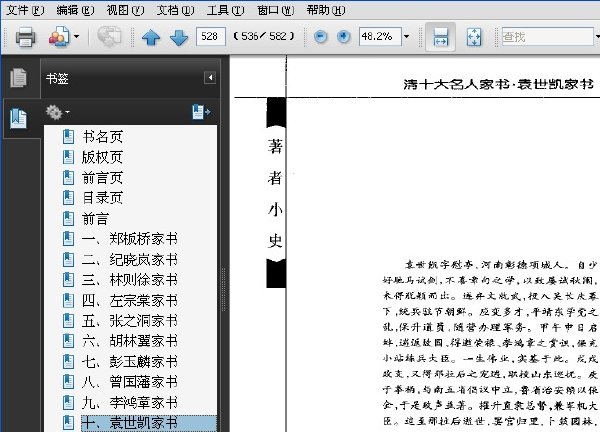Jump to 四、左宗棠家书 bookmark
The width and height of the screenshot is (600, 432).
pyautogui.click(x=130, y=301)
